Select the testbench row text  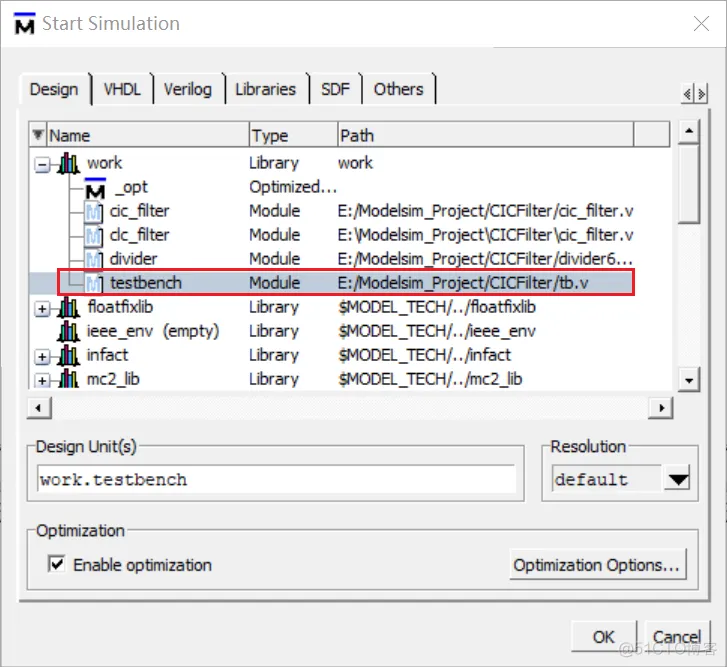pyautogui.click(x=146, y=283)
